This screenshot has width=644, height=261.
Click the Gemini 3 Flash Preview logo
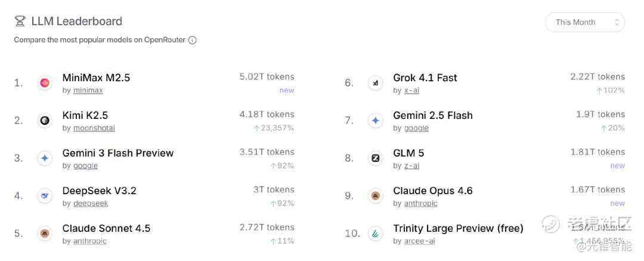point(45,158)
